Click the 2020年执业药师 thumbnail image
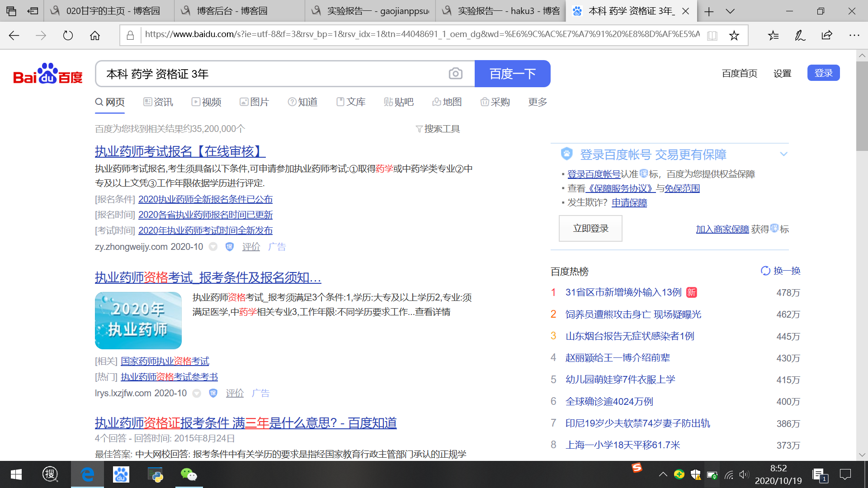 [138, 320]
